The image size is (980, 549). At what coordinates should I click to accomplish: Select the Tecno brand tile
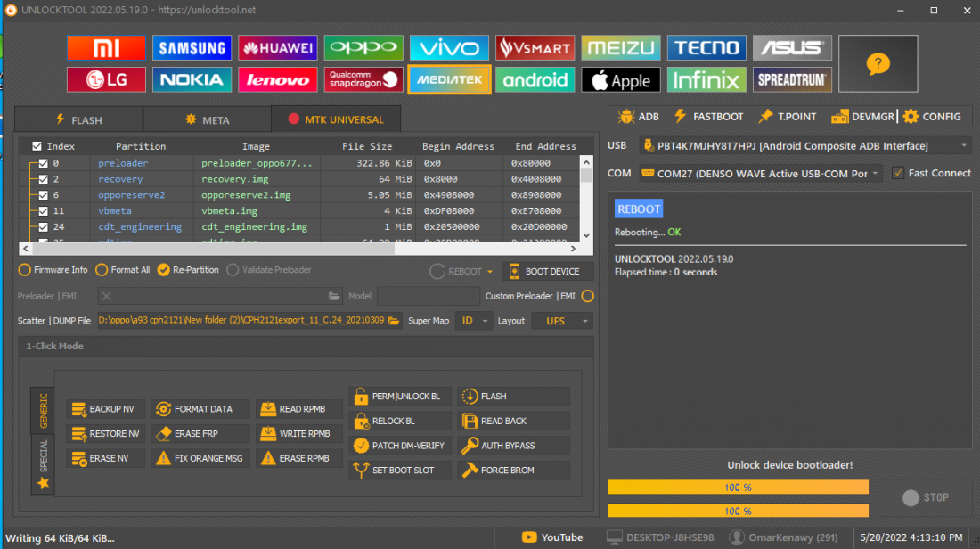click(x=706, y=47)
